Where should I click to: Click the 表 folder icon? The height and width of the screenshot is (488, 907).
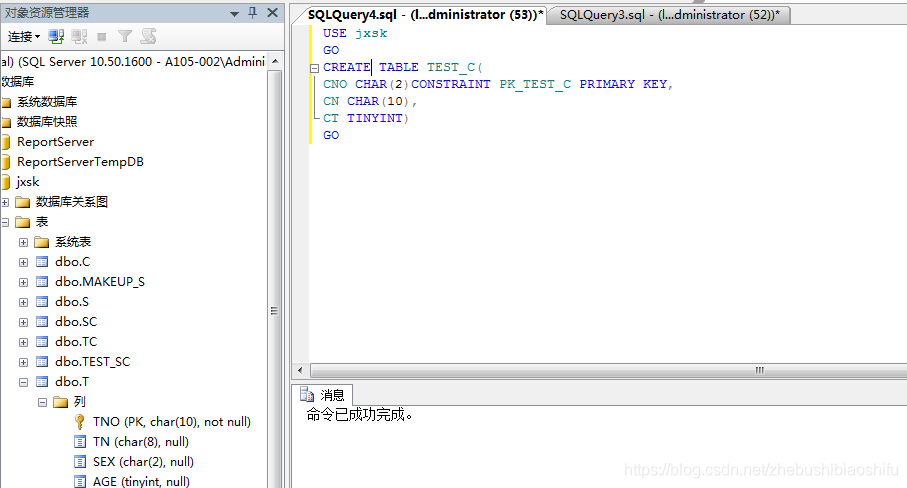coord(23,222)
